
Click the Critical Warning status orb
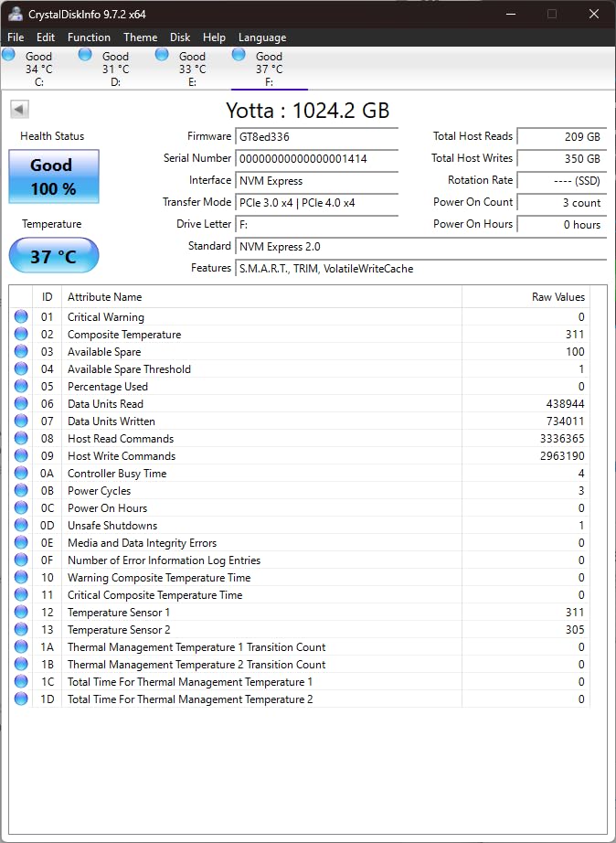pyautogui.click(x=21, y=316)
